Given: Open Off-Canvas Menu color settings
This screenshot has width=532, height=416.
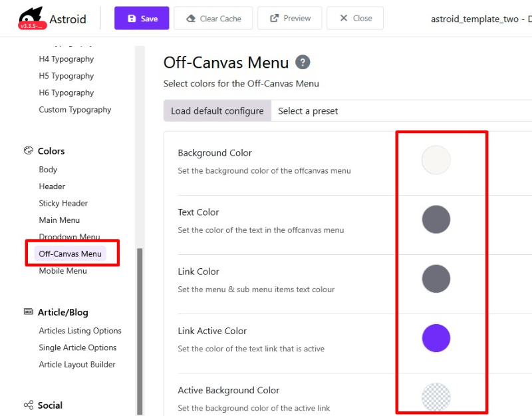Looking at the screenshot, I should tap(70, 254).
